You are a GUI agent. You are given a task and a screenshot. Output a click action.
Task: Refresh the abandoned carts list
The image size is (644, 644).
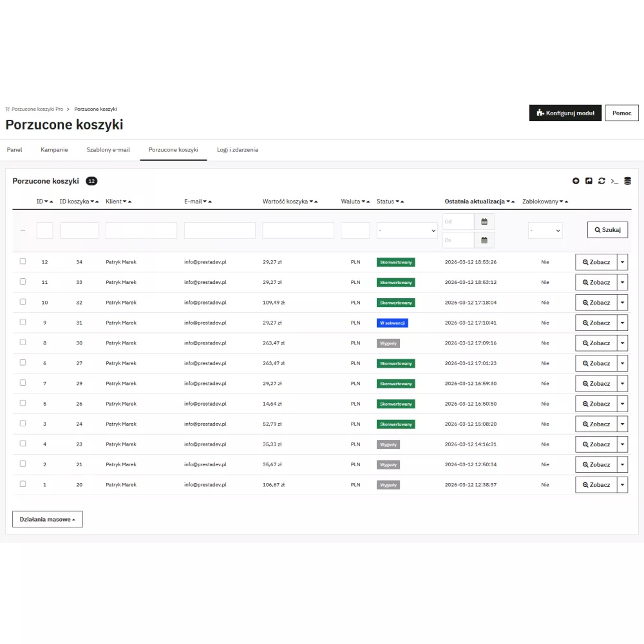601,181
